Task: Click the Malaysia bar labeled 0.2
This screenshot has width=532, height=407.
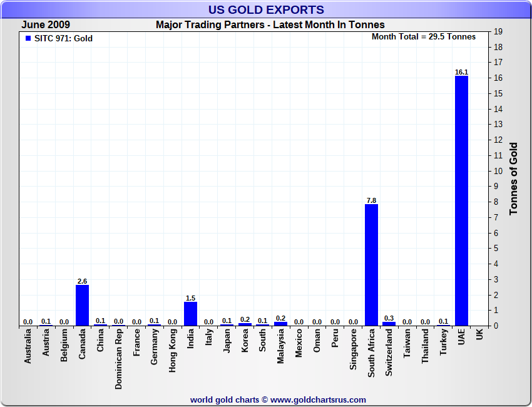Action: point(280,324)
